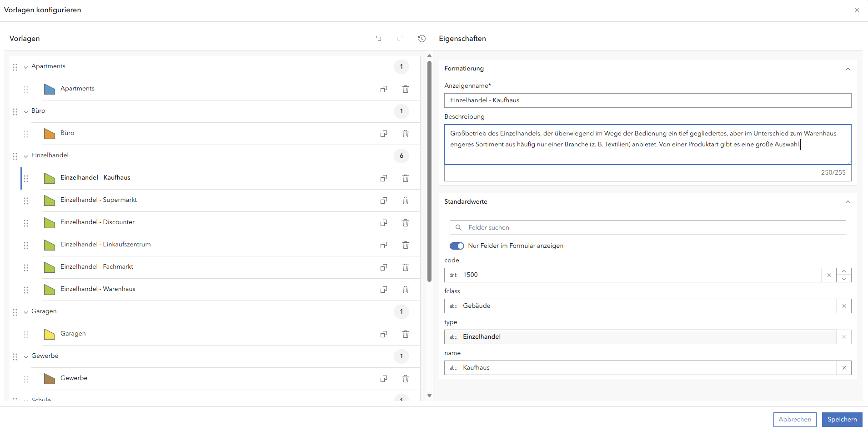Image resolution: width=868 pixels, height=431 pixels.
Task: Click the Anzeigenname input field
Action: coord(648,100)
